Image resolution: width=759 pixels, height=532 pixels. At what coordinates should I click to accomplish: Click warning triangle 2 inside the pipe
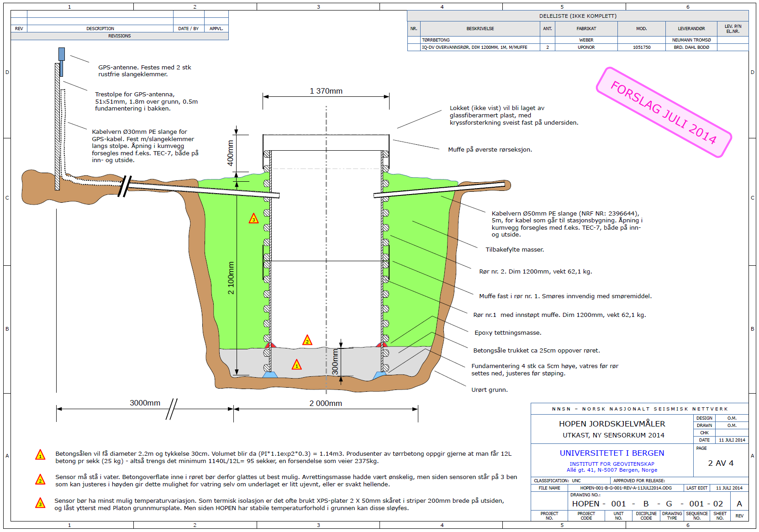(x=307, y=340)
